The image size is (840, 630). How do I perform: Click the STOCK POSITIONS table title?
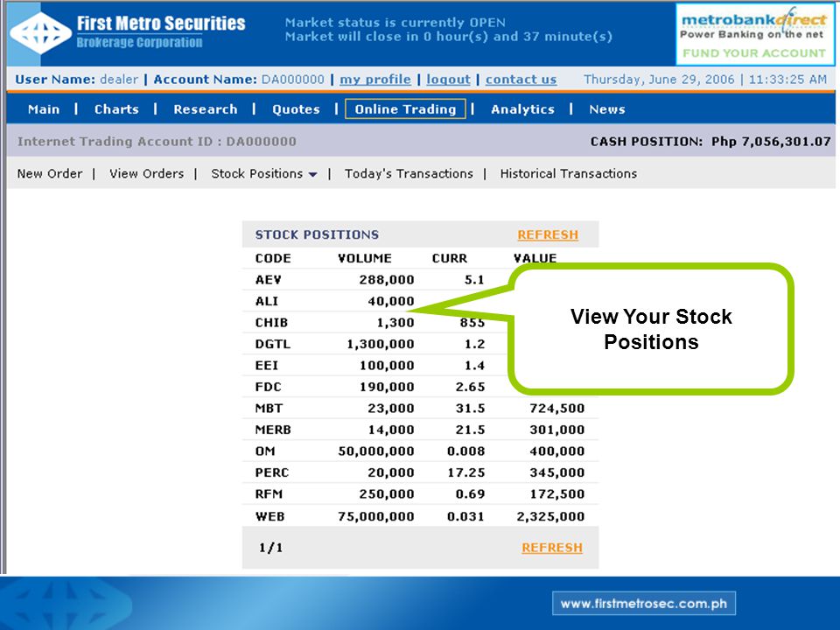pos(317,234)
